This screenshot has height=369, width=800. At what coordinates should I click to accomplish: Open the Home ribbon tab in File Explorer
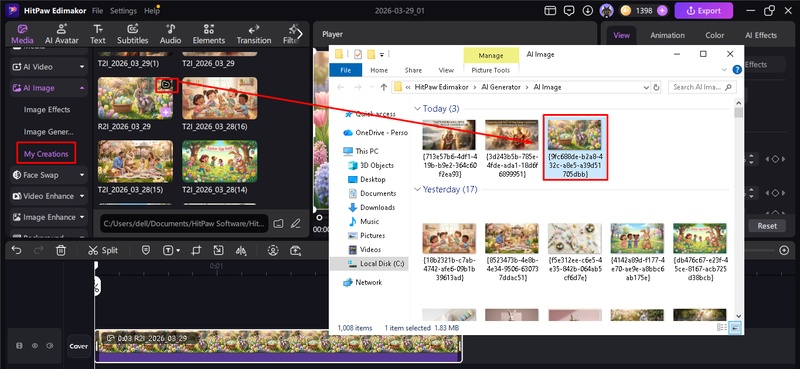(379, 70)
